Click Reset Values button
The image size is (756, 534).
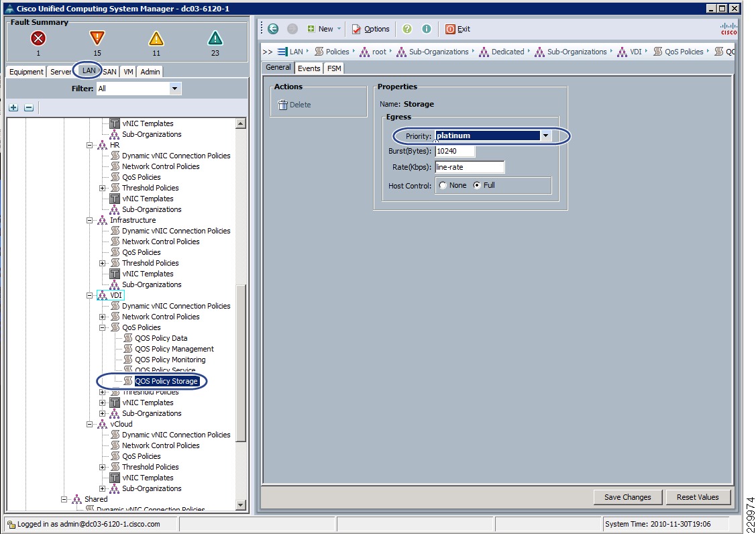tap(698, 497)
